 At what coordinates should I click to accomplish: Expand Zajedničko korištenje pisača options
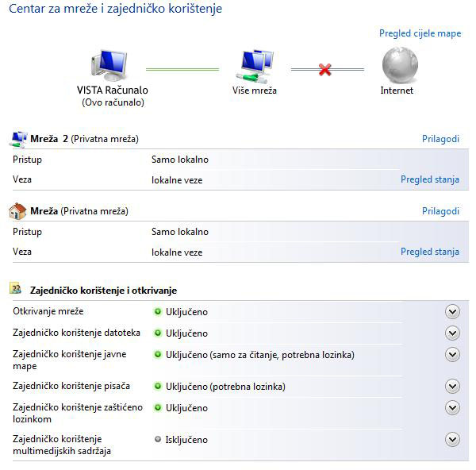[452, 387]
